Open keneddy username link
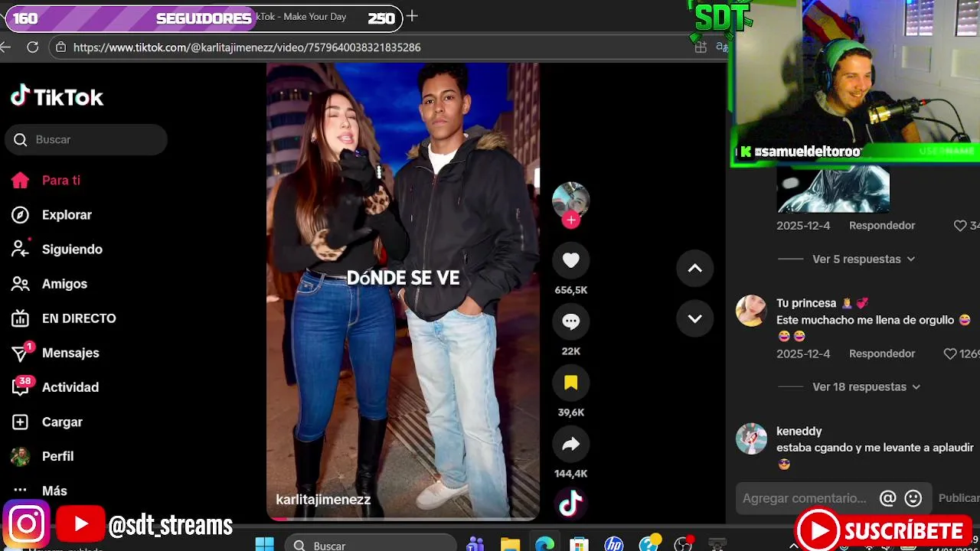 (x=799, y=432)
